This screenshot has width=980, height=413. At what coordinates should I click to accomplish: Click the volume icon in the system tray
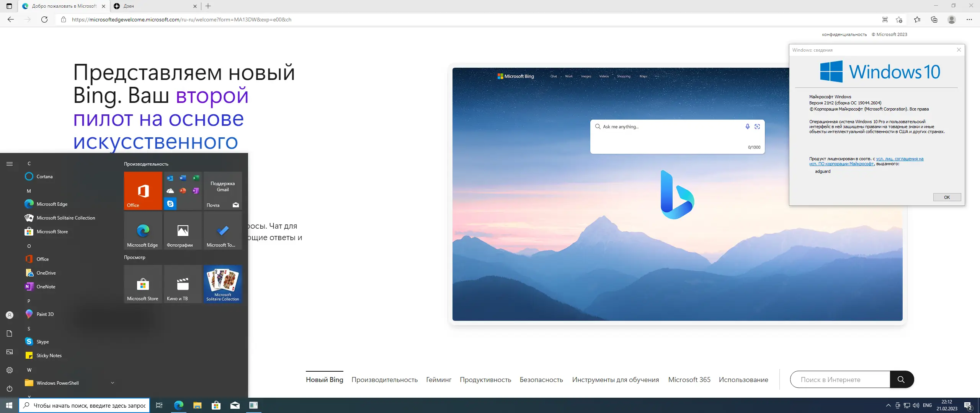[x=916, y=405]
